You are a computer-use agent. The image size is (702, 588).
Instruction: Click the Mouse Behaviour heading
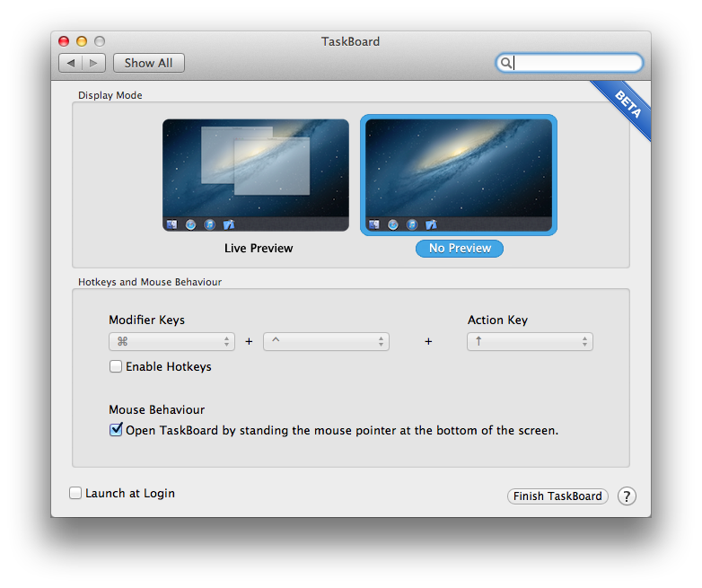coord(157,409)
